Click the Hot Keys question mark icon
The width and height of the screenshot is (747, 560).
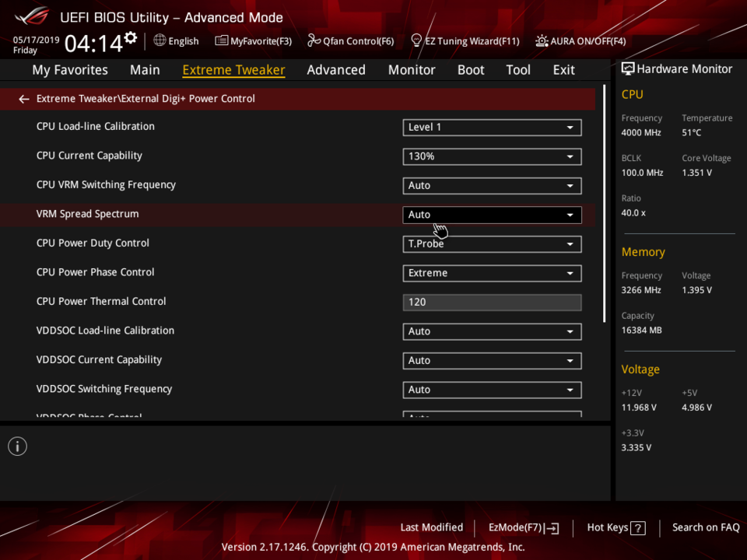pos(637,527)
